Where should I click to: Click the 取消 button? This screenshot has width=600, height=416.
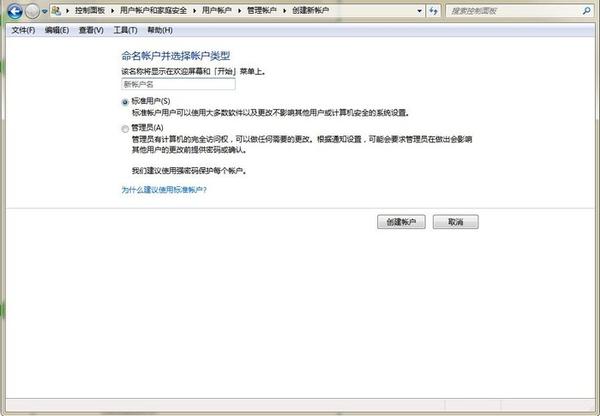(455, 222)
